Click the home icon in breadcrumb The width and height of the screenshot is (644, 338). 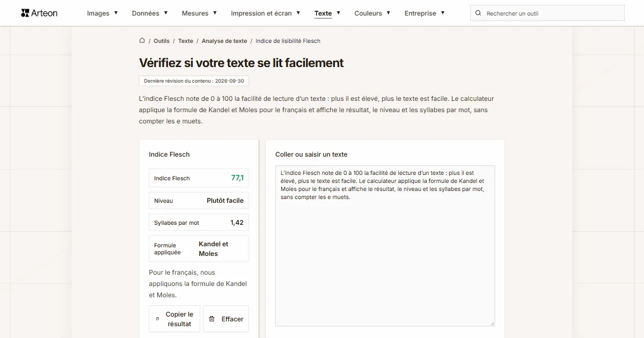[142, 40]
